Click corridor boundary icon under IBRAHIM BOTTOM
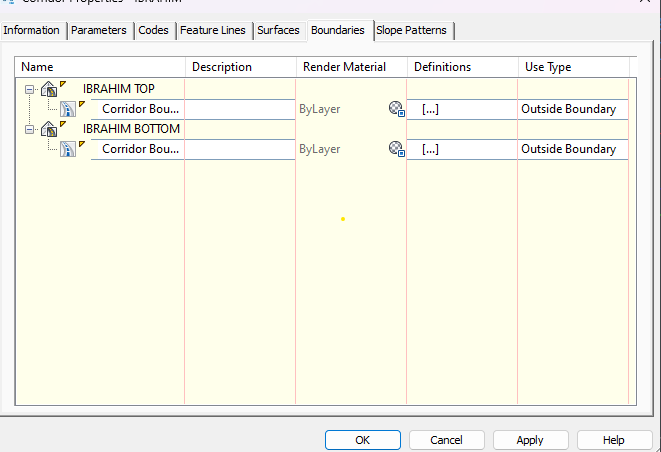Viewport: 661px width, 452px height. [67, 149]
